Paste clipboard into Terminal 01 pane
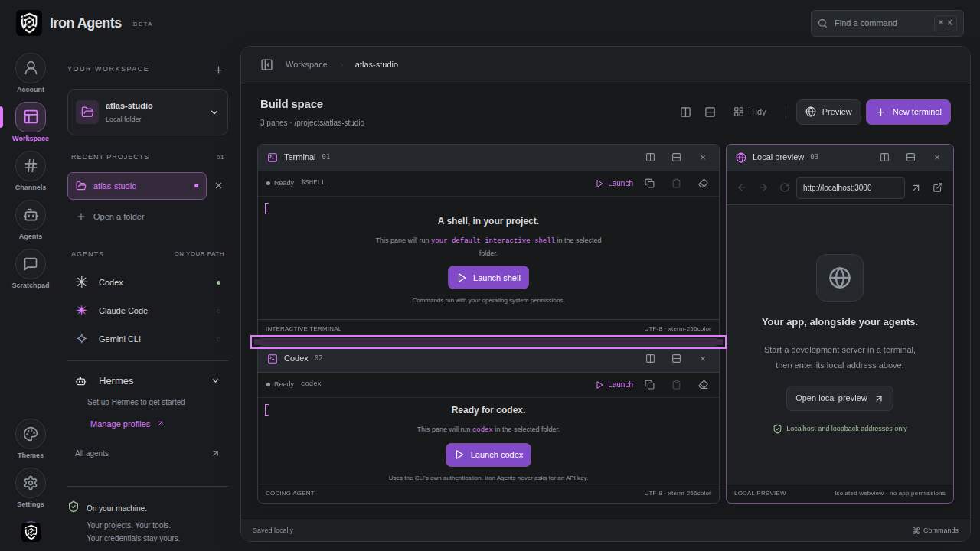Screen dimensions: 980x551 click(x=676, y=183)
